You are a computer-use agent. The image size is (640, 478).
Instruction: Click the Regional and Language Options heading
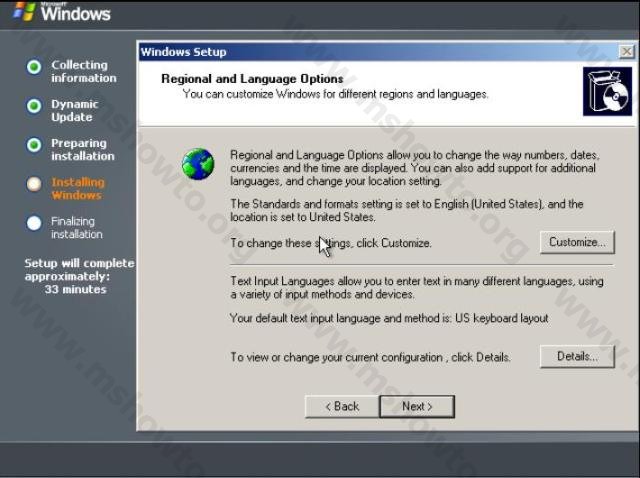252,79
